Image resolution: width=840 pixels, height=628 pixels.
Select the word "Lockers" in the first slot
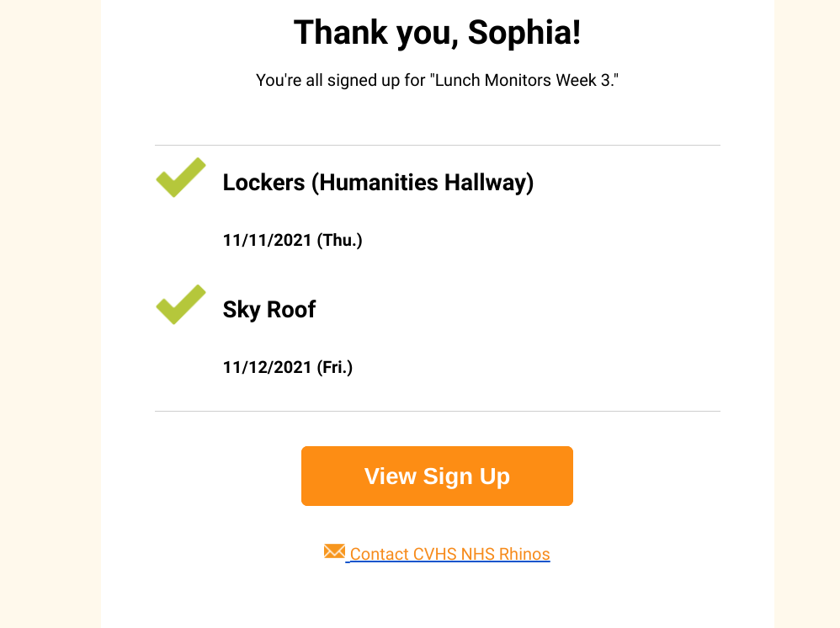pyautogui.click(x=263, y=183)
